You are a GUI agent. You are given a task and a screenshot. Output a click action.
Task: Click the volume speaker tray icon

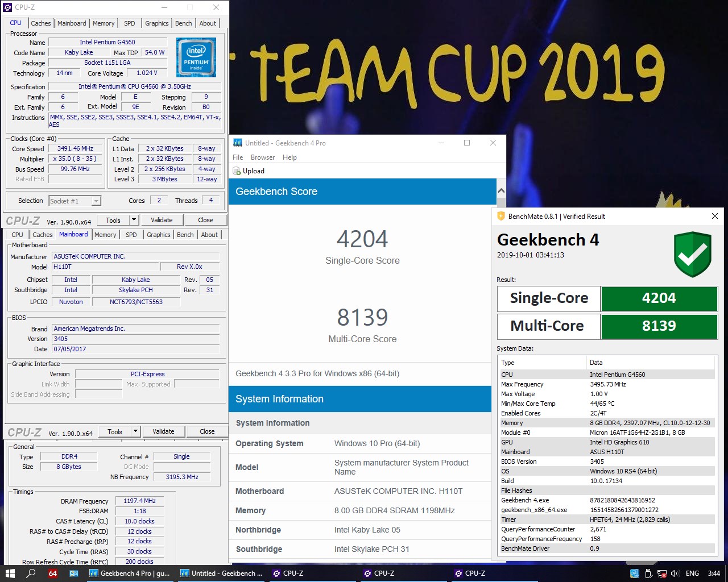coord(675,573)
